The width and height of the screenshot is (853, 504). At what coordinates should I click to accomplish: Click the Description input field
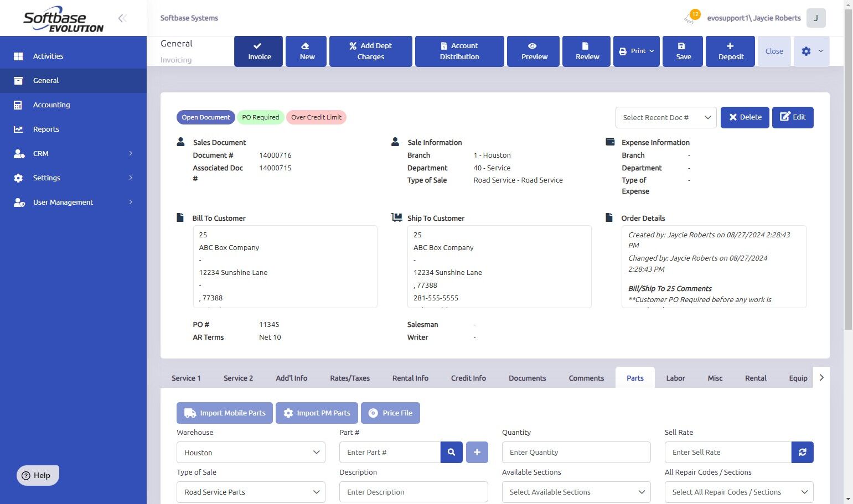[x=413, y=492]
